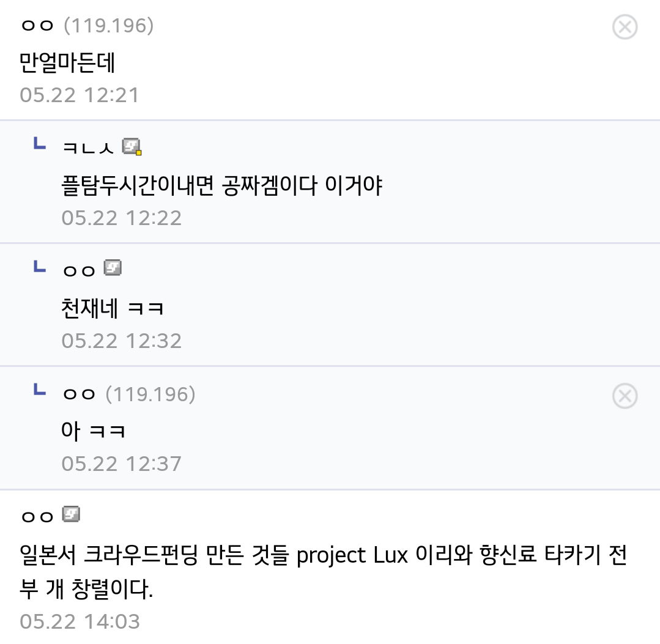Screen dimensions: 660x644
Task: Remove the "아 ㅋㅋ" reply using its X icon
Action: pyautogui.click(x=625, y=396)
